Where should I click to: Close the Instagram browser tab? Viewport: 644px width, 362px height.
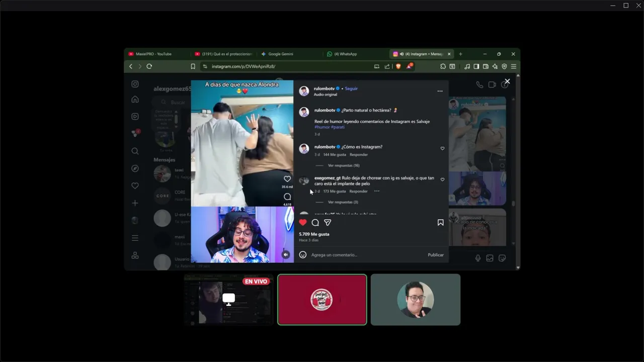click(449, 54)
